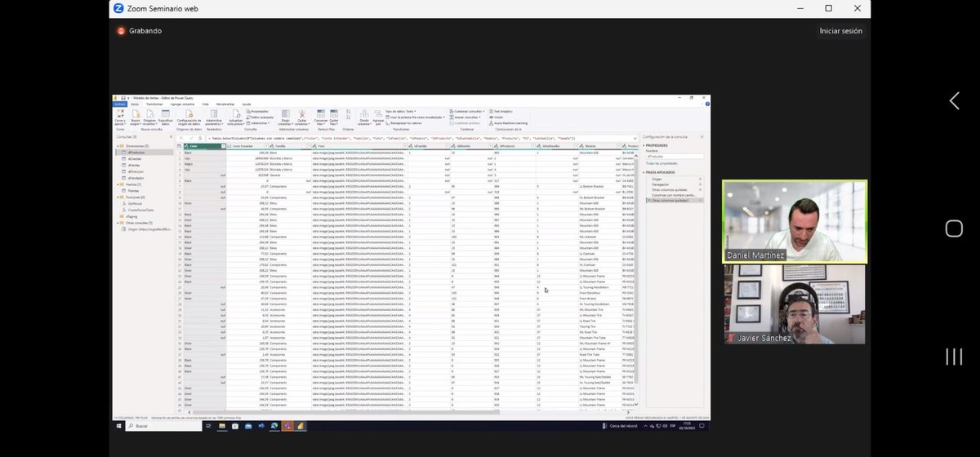Viewport: 980px width, 457px height.
Task: Click the Cerrar y aplicar icon
Action: 121,114
